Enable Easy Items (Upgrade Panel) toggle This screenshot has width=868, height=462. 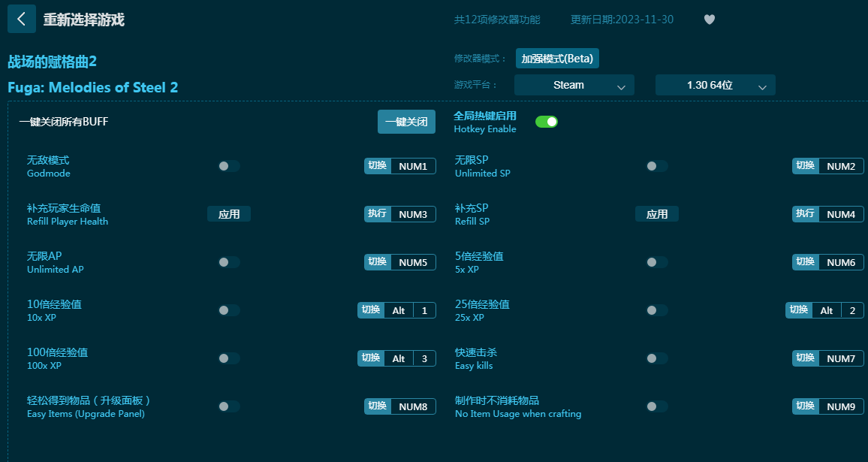(x=228, y=406)
